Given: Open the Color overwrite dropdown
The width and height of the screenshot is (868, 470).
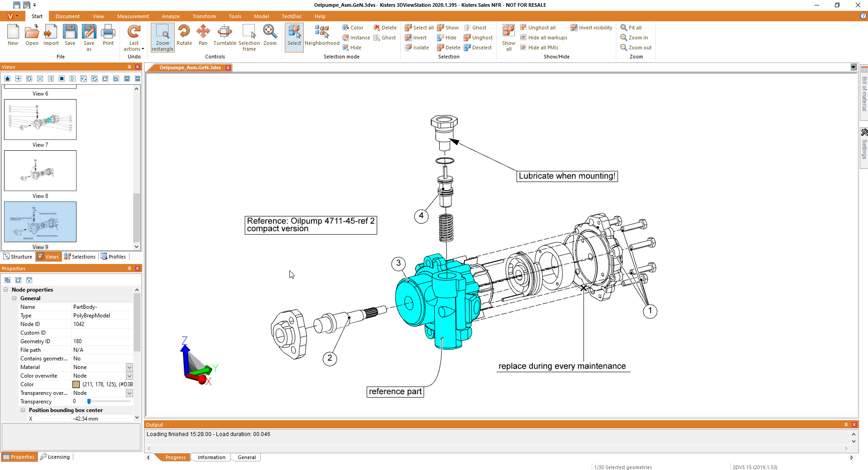Looking at the screenshot, I should tap(129, 376).
